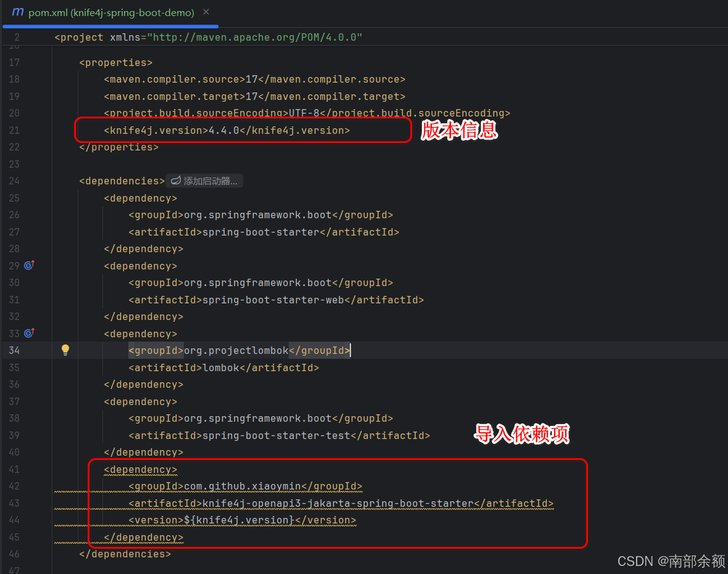Click the <dependencies> opening tag
728x574 pixels.
click(x=122, y=181)
